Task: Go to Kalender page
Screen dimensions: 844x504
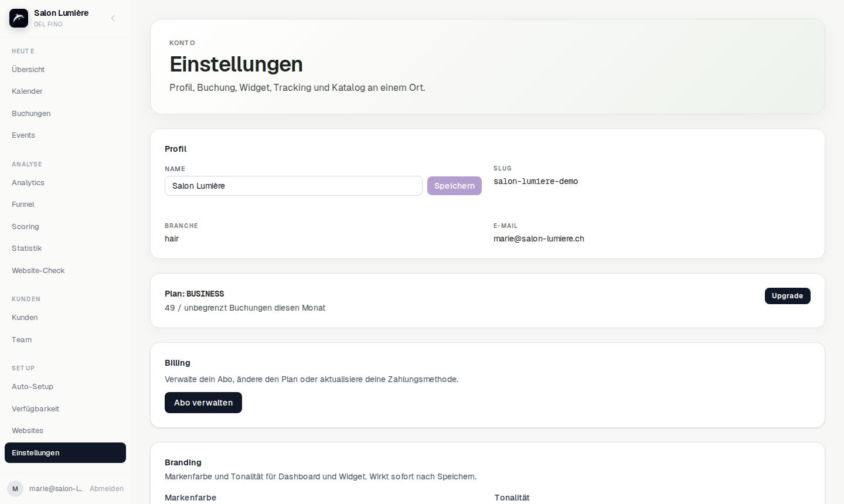Action: [65, 91]
